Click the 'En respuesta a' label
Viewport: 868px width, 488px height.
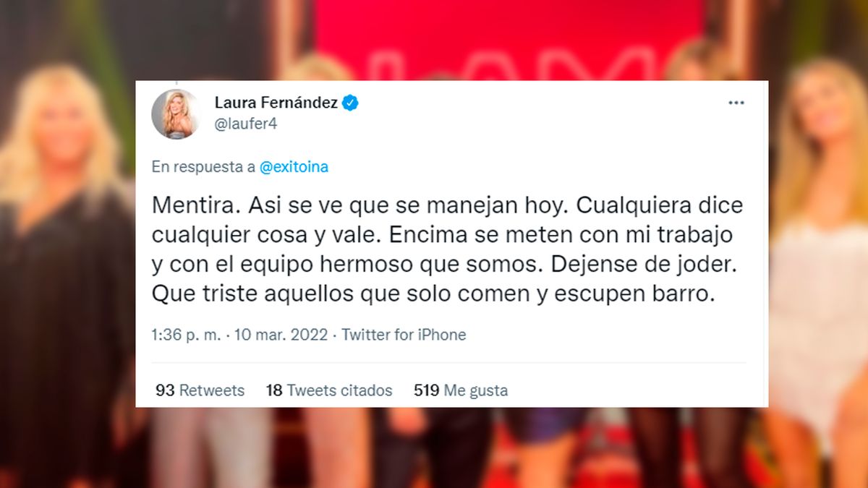click(203, 167)
